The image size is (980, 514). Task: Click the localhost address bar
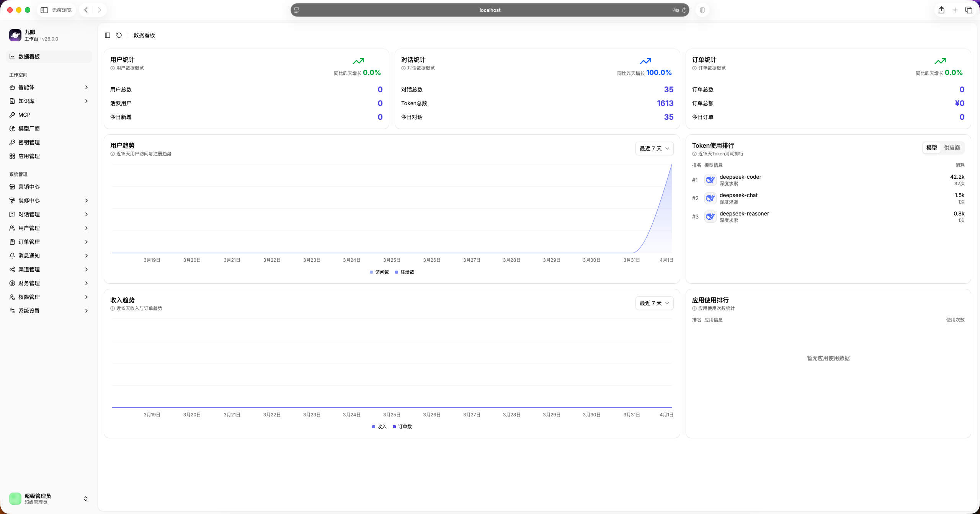click(490, 10)
